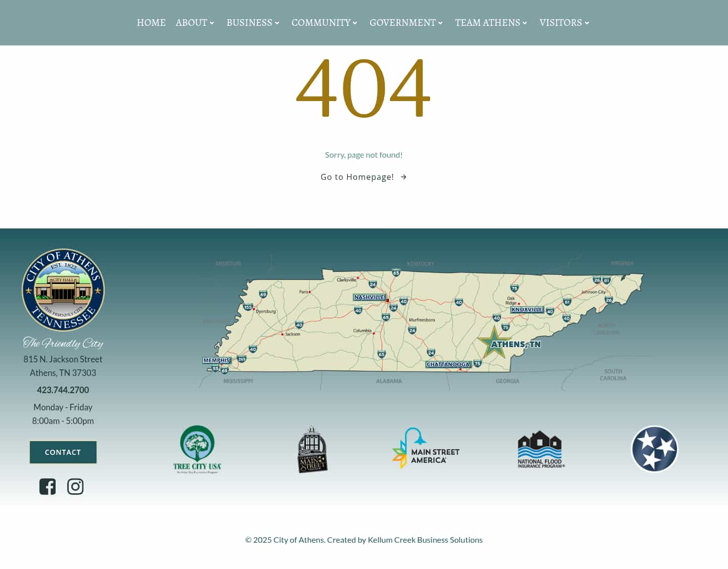Open the Government menu item
The width and height of the screenshot is (728, 569).
(x=402, y=23)
